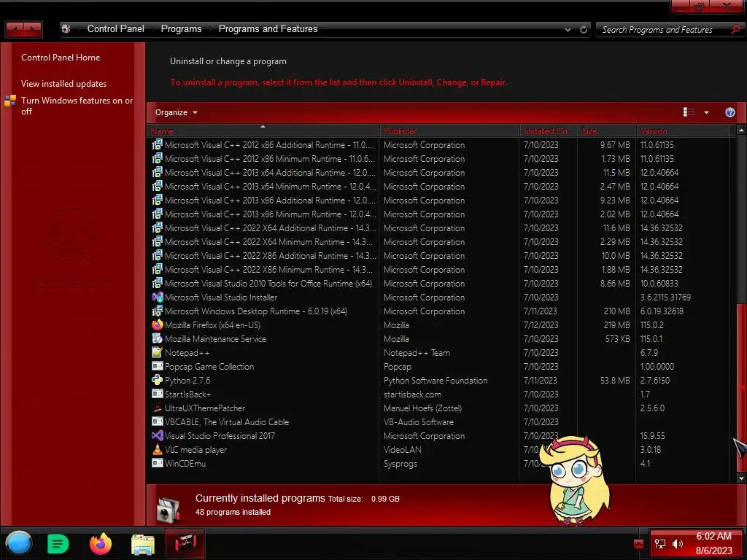Click Programs breadcrumb segment
Screen dimensions: 747x560
point(181,28)
